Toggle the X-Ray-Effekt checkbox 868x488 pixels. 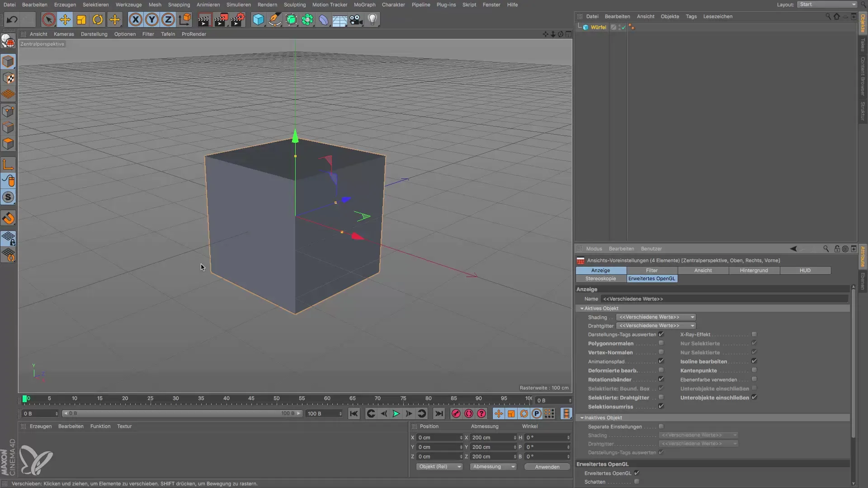coord(754,334)
